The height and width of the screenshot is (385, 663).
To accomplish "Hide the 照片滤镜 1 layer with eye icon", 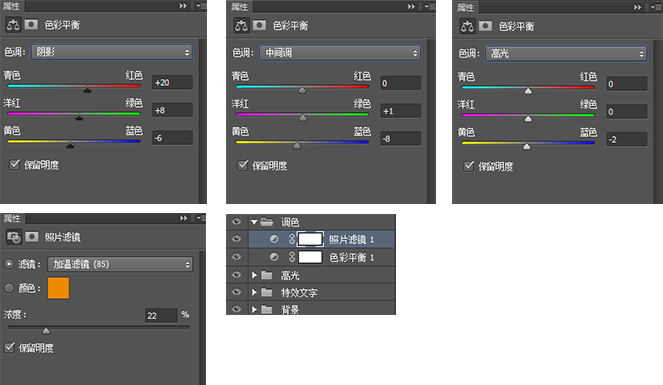I will click(236, 239).
